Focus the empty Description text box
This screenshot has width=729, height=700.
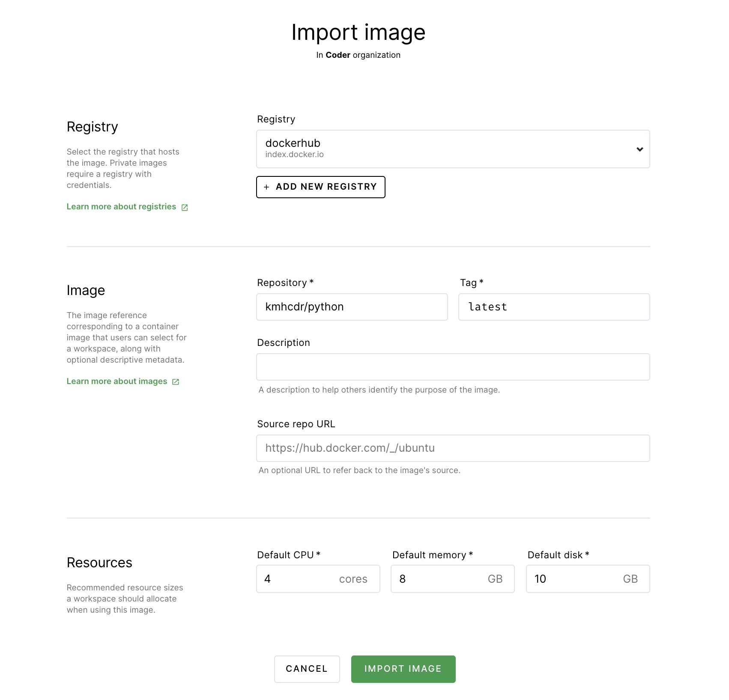point(453,367)
